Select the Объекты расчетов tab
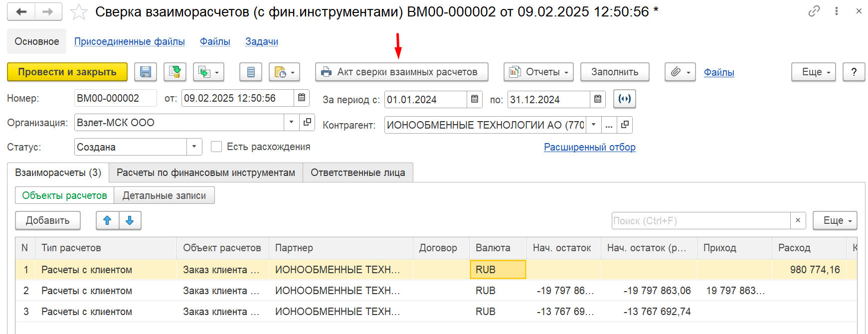This screenshot has height=334, width=868. pyautogui.click(x=65, y=195)
